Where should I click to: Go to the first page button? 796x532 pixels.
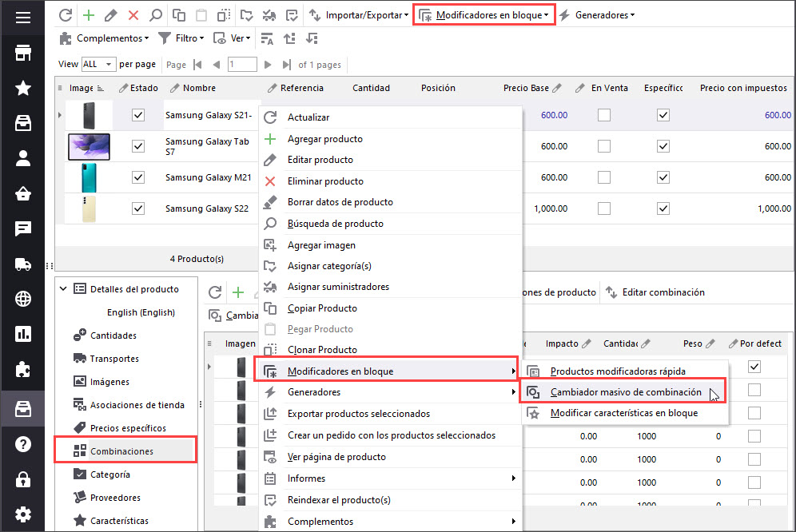(198, 65)
